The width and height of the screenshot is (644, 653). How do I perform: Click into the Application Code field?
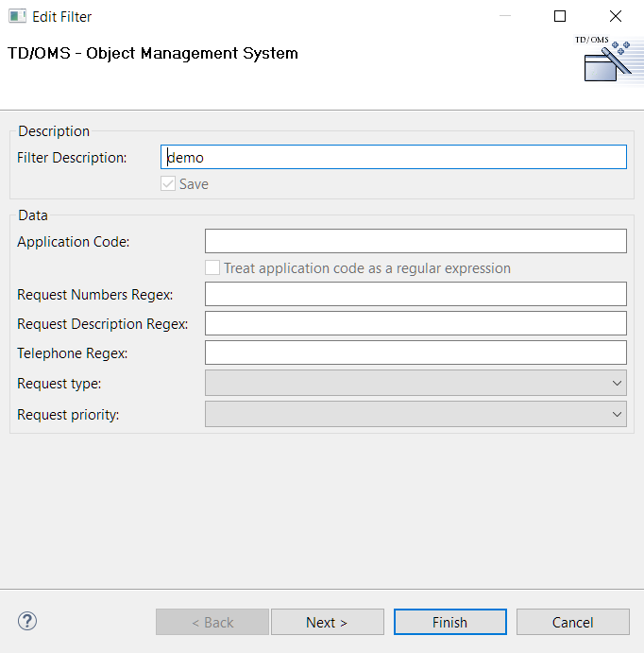coord(415,241)
